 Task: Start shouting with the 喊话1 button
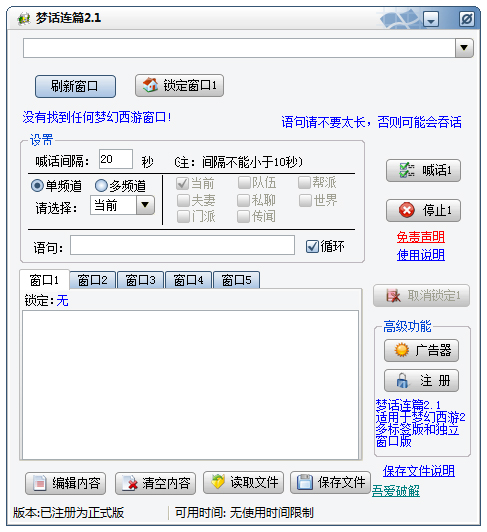coord(423,170)
